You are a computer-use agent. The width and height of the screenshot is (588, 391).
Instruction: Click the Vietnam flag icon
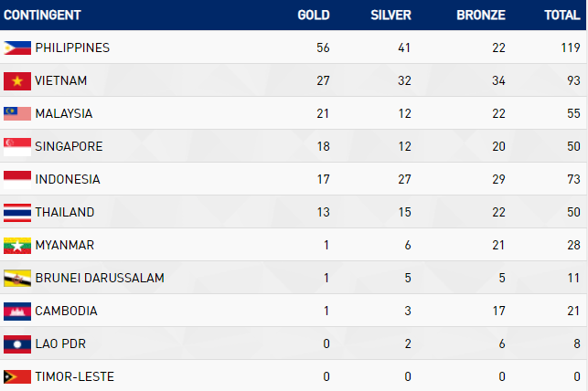[17, 80]
